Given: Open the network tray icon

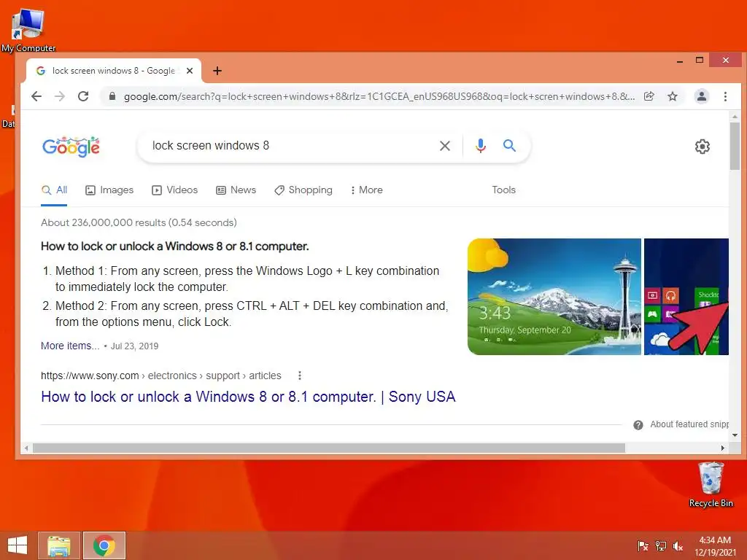Looking at the screenshot, I should (661, 546).
